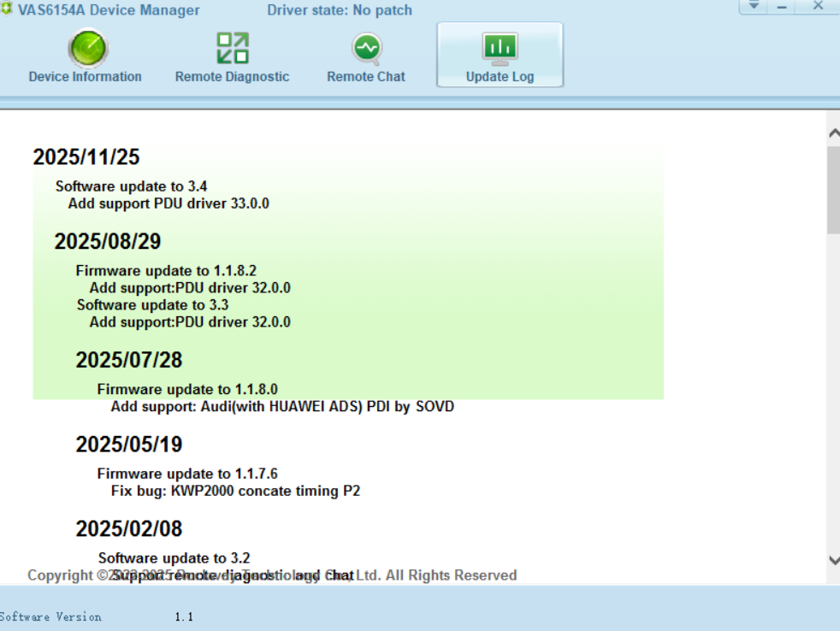Click the 'Firmware update to 1.1.8.2' entry
The width and height of the screenshot is (840, 631).
(x=166, y=271)
